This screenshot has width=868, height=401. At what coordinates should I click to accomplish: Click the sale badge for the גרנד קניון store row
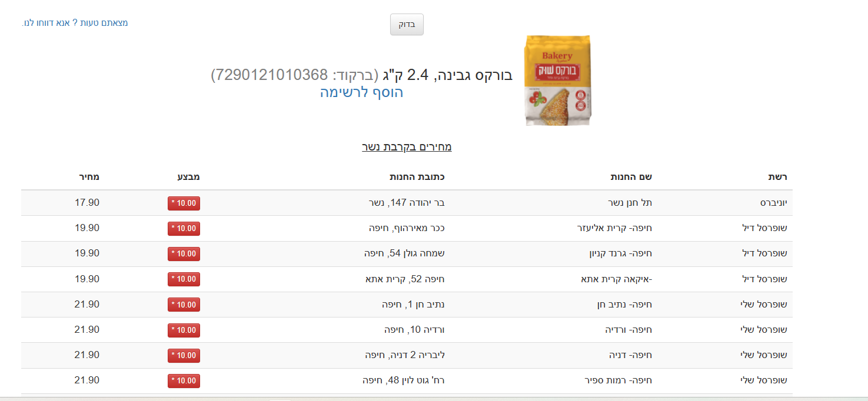pos(183,253)
